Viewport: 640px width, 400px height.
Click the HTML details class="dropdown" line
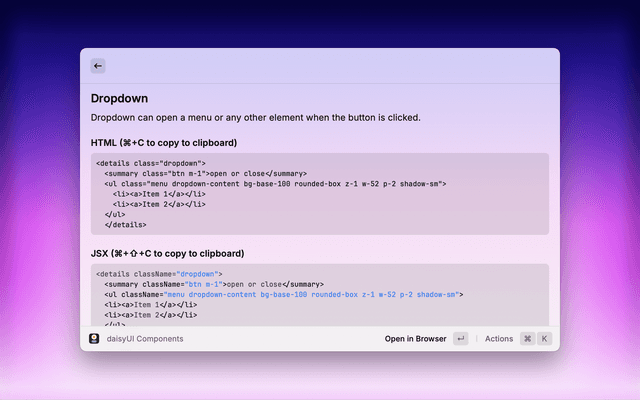151,162
